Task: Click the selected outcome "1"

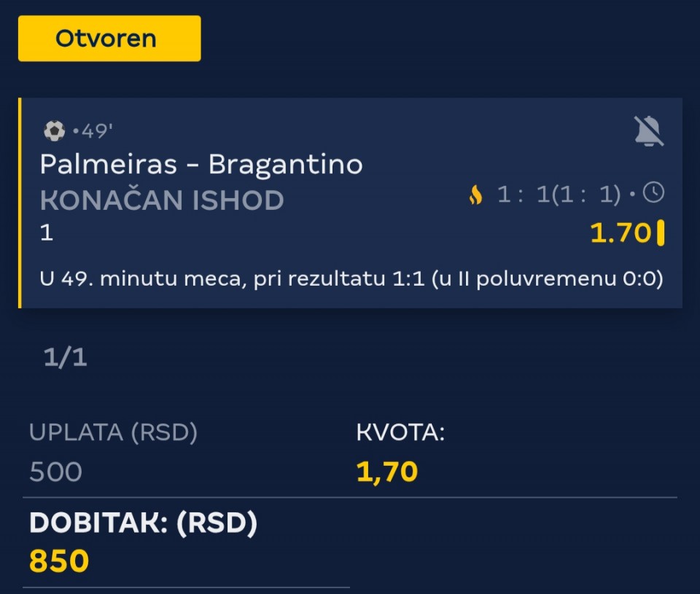Action: (x=47, y=233)
